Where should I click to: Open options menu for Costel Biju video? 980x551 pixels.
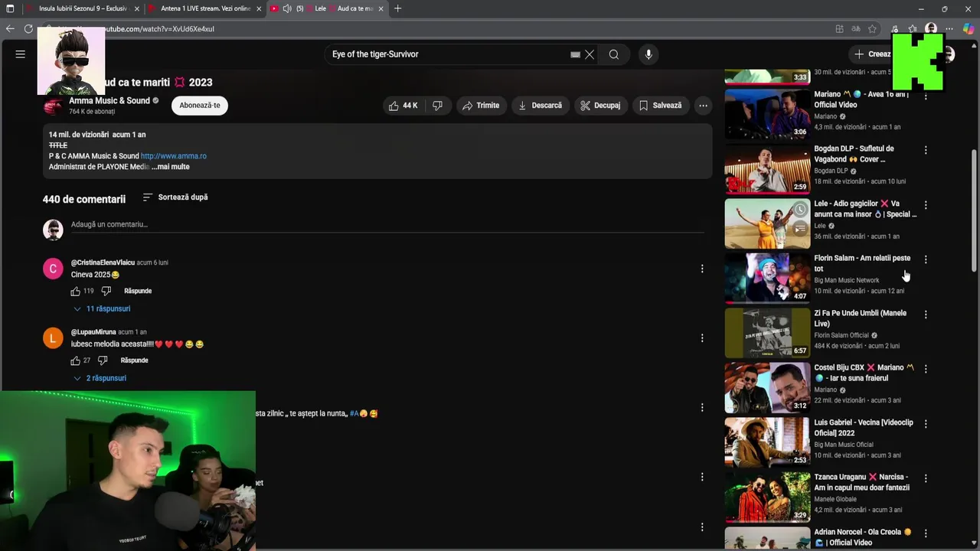[x=926, y=369]
